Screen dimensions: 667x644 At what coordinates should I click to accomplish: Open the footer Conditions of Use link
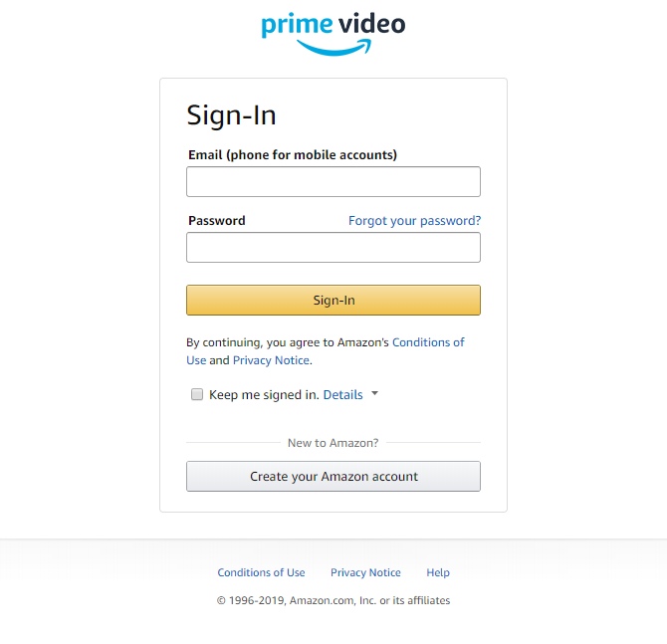point(261,572)
